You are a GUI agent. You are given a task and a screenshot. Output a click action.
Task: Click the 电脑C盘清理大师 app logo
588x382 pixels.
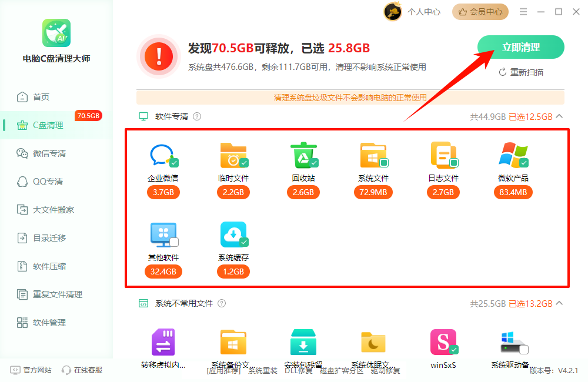tap(56, 33)
